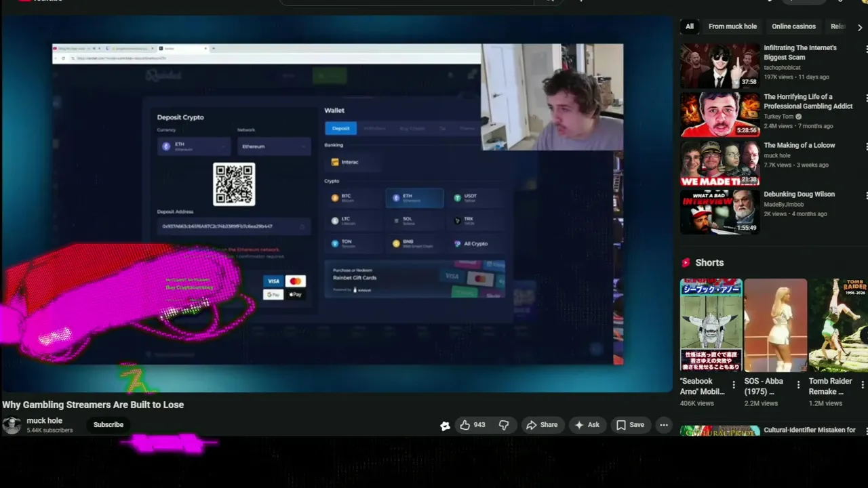Click the Turkey Tom verified badge
This screenshot has width=868, height=488.
coord(799,117)
